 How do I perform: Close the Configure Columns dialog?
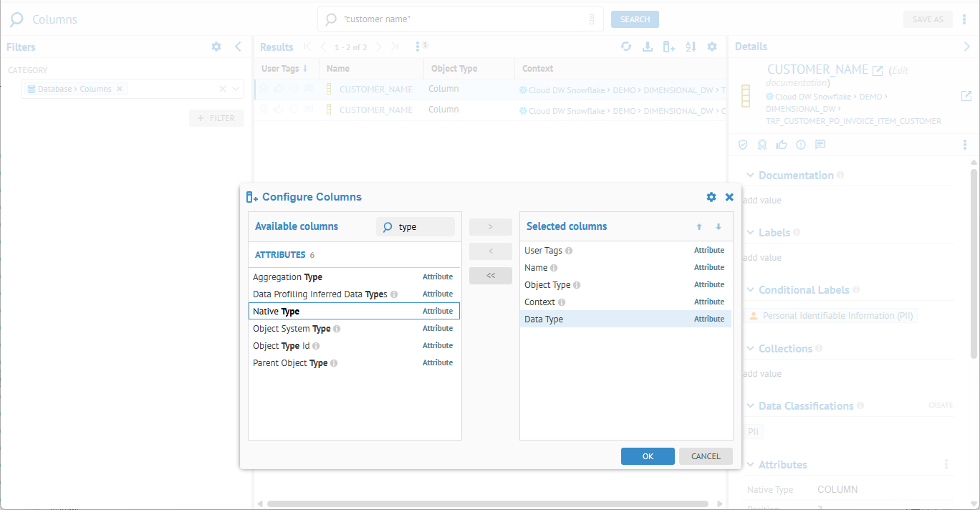729,197
